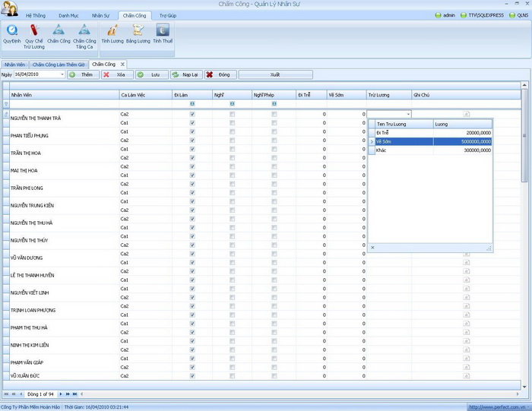Open the Trợ Giúp menu tab

168,16
